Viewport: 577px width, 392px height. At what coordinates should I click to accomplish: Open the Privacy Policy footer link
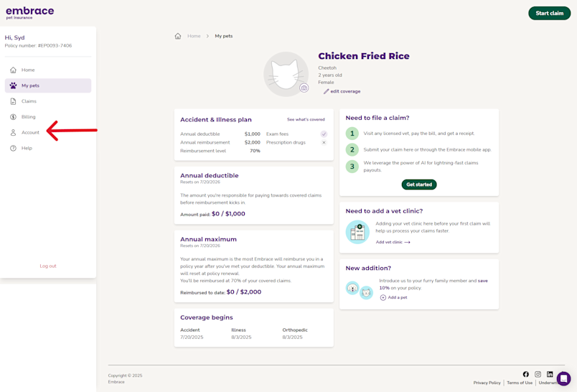(487, 383)
